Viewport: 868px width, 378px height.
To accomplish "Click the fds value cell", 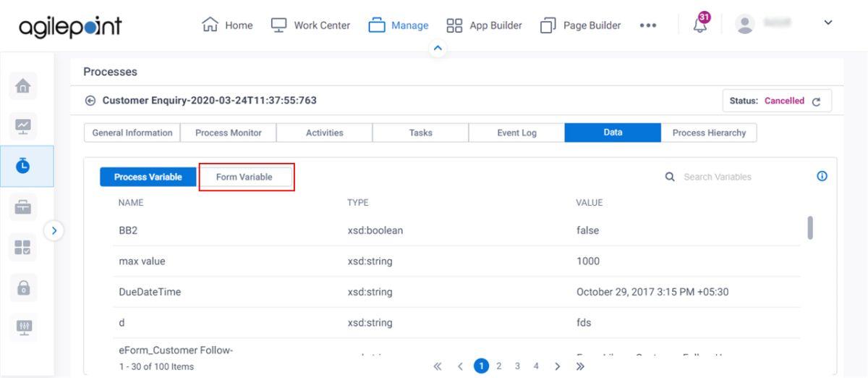I will pyautogui.click(x=584, y=323).
